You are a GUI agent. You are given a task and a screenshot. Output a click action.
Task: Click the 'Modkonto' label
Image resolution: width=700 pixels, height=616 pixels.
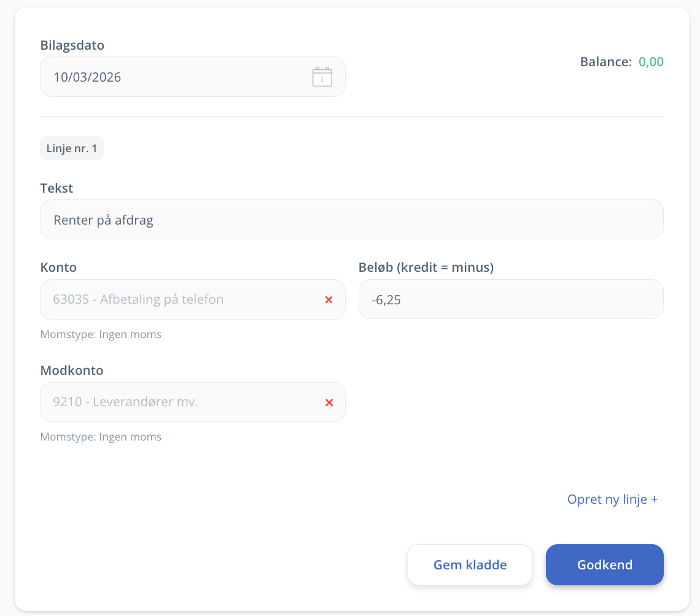coord(72,371)
